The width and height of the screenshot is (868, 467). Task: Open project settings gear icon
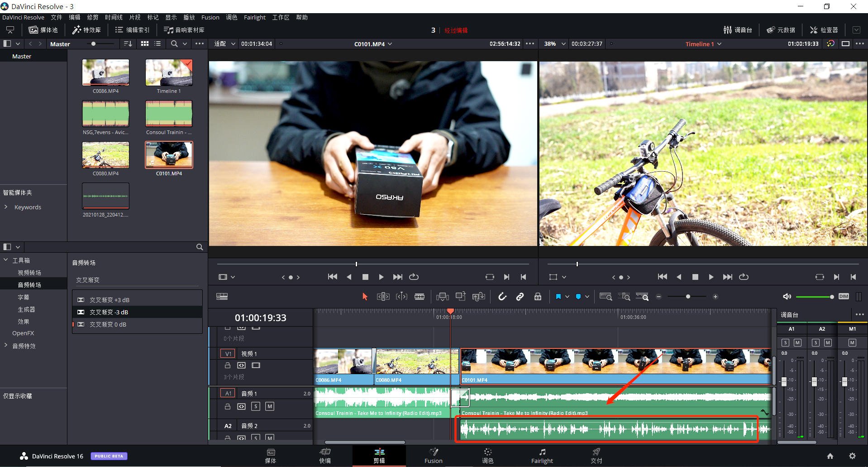pyautogui.click(x=852, y=456)
